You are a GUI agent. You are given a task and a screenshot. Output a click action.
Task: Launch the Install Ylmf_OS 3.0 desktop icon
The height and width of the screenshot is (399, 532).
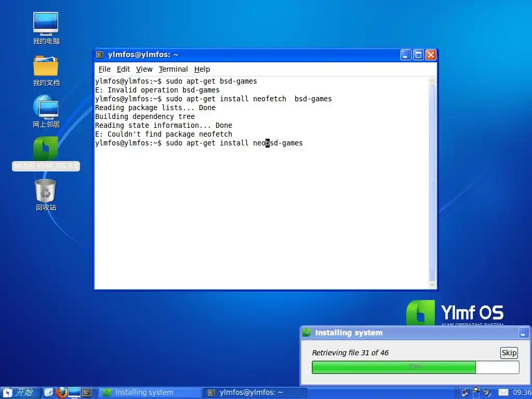click(46, 153)
